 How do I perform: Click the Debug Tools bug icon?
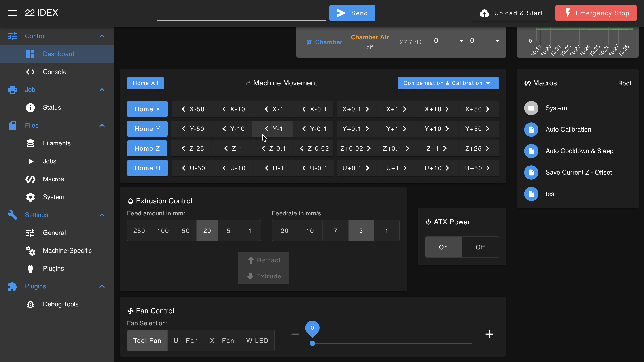(x=30, y=304)
